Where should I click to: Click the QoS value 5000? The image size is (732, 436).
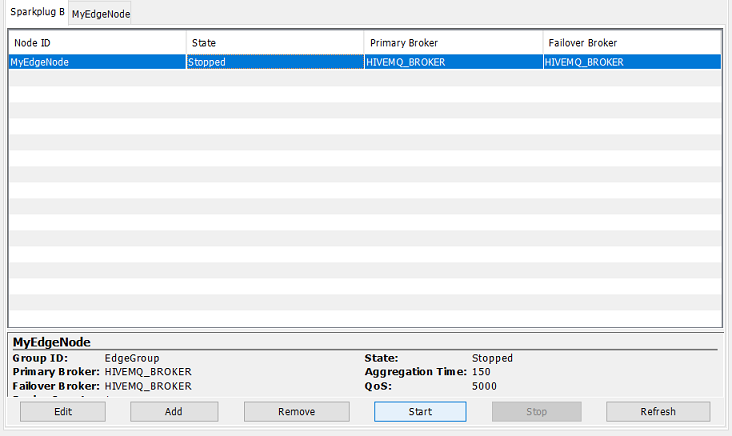(x=484, y=386)
